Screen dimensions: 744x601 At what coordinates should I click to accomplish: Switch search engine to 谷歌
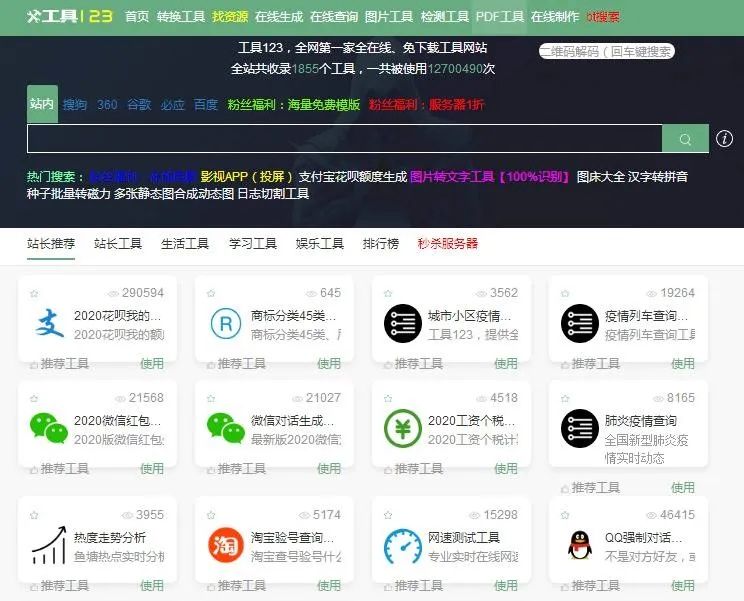(140, 104)
